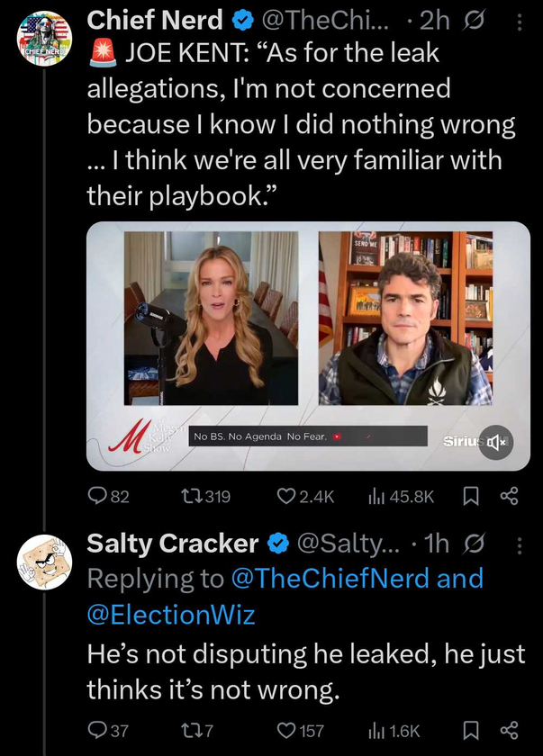Viewport: 543px width, 756px height.
Task: Like Chief Nerd's post
Action: 286,496
